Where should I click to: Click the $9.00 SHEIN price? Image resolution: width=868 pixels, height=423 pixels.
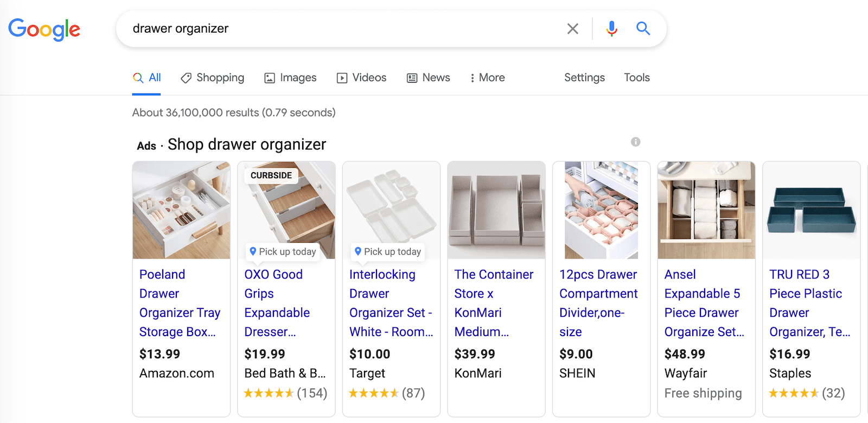click(576, 354)
